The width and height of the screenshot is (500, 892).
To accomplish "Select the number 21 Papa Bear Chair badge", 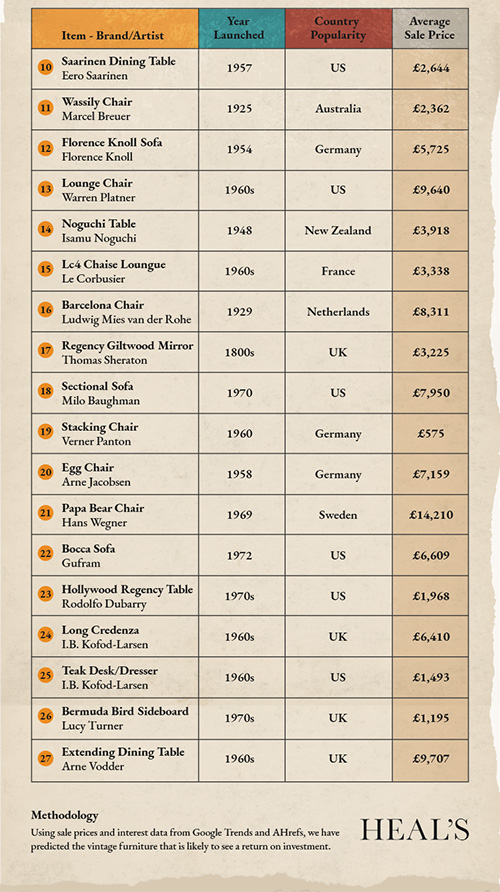I will click(46, 514).
